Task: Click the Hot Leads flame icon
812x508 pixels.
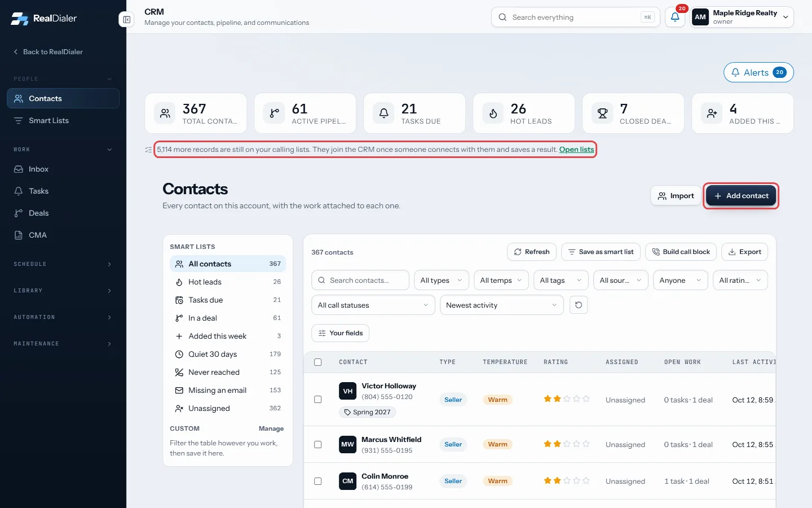Action: (493, 113)
